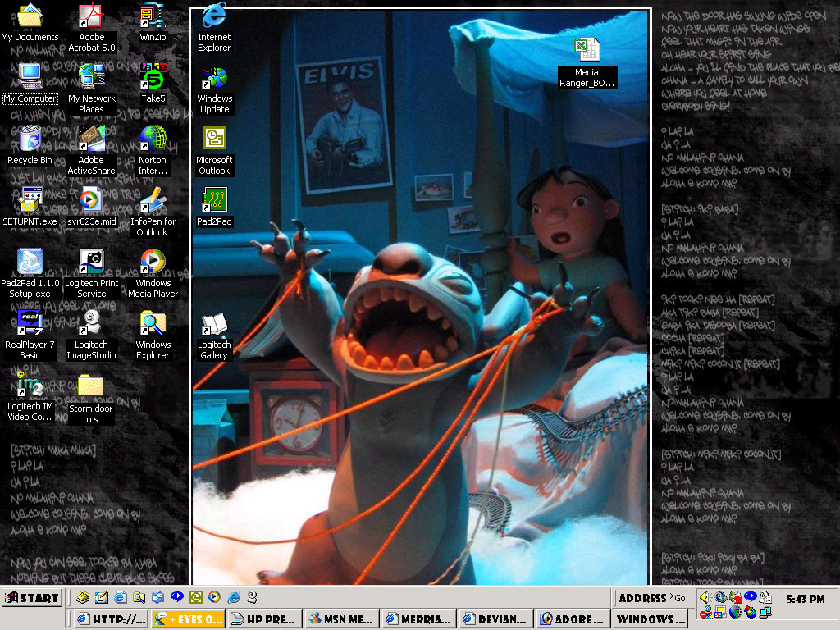Switch to the ADOBE ... taskbar window
This screenshot has height=630, width=840.
573,619
